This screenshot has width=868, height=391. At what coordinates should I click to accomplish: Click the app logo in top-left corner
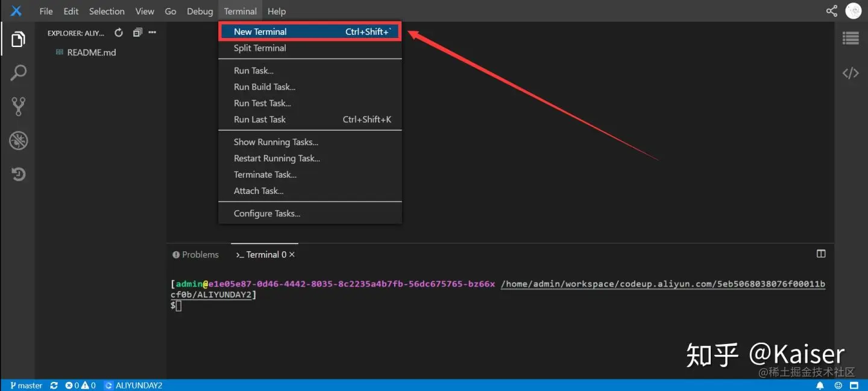[16, 11]
